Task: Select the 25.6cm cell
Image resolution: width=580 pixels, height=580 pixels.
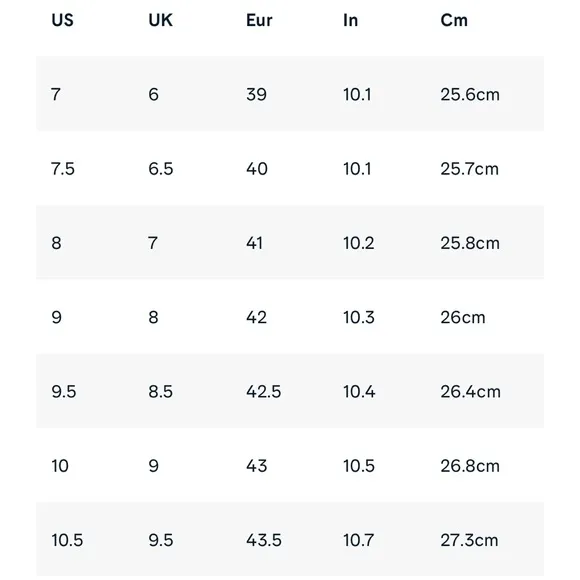Action: pyautogui.click(x=470, y=94)
